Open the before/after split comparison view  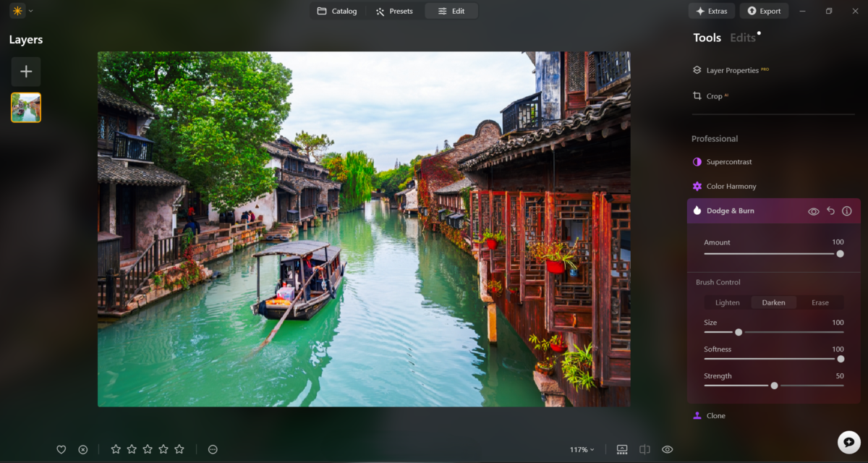click(646, 449)
